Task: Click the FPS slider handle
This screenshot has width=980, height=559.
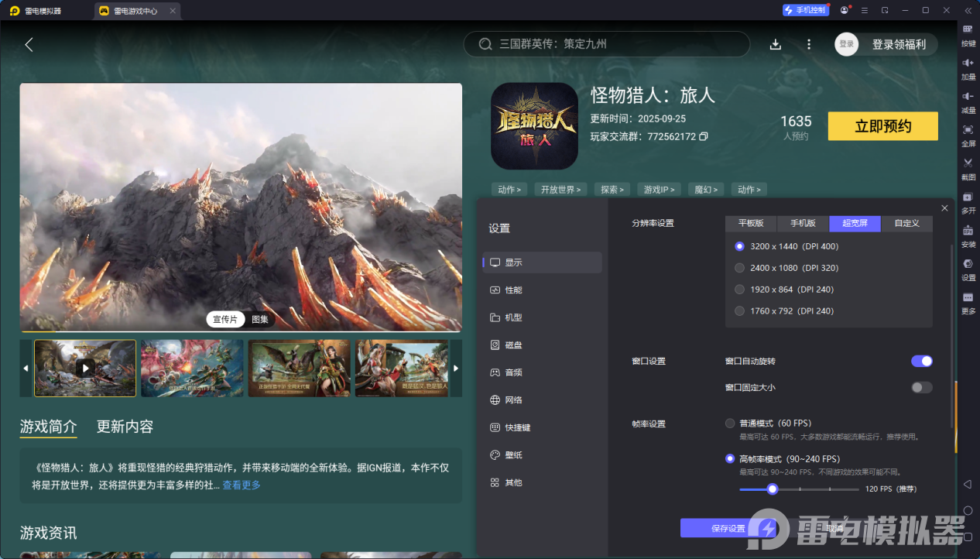Action: [772, 489]
